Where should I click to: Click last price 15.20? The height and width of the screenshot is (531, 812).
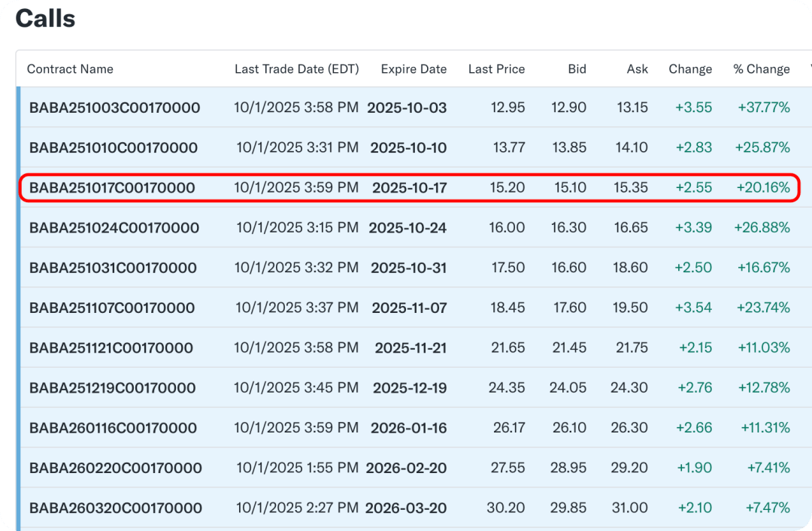[x=507, y=187]
